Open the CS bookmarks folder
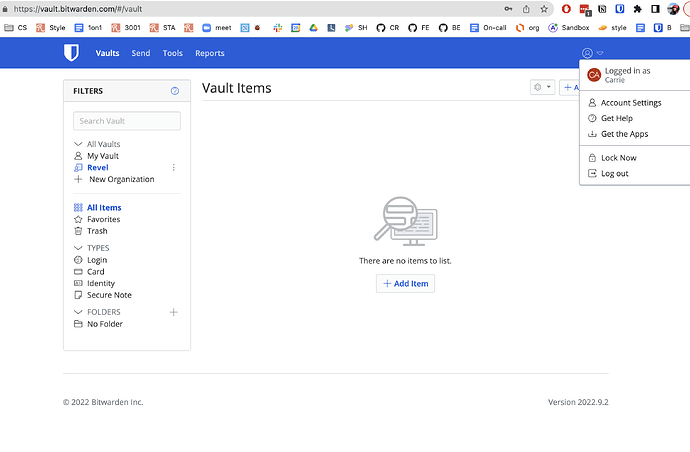 click(x=15, y=28)
